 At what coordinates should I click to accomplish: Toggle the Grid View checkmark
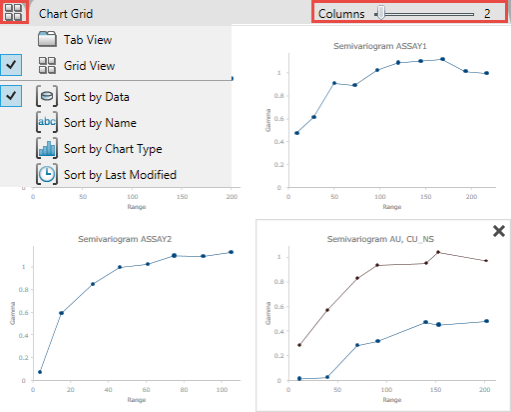11,65
